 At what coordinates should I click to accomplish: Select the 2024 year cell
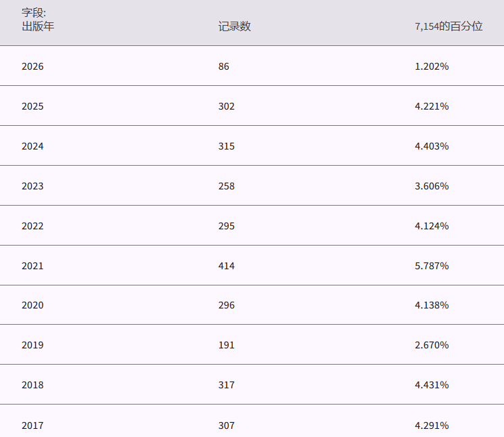pos(32,146)
